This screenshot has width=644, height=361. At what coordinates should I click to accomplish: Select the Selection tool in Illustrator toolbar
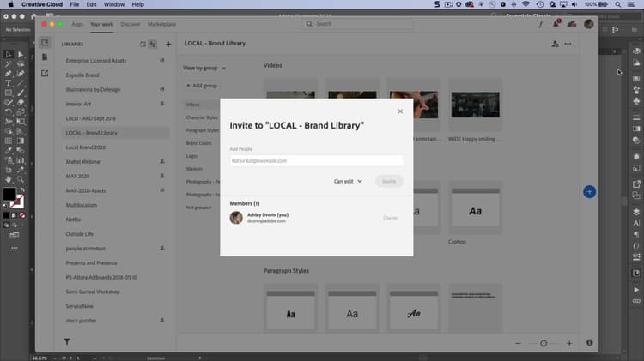[x=9, y=54]
